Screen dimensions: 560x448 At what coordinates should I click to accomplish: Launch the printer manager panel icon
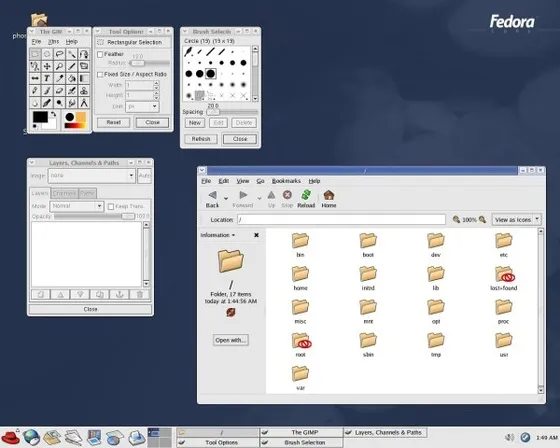136,437
